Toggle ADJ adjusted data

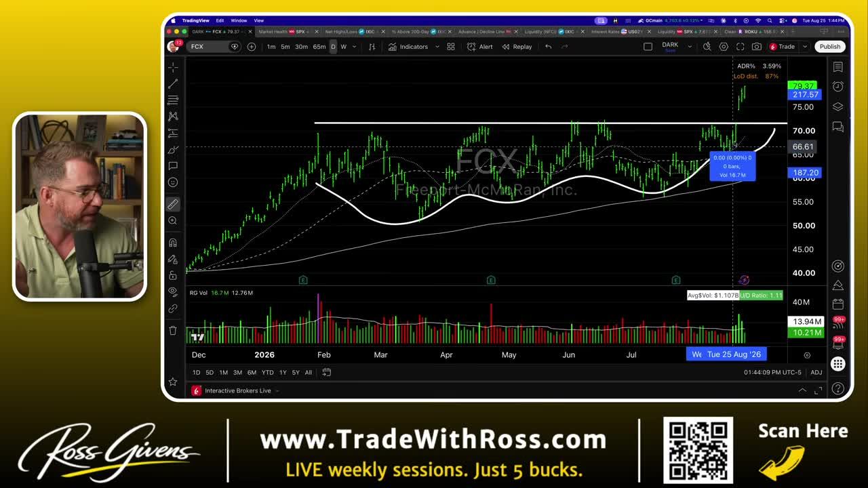(816, 372)
